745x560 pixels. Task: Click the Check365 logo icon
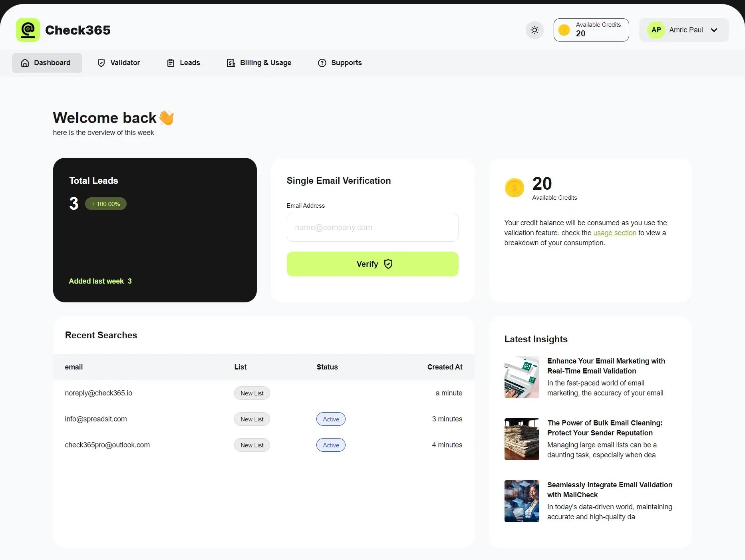click(x=28, y=30)
